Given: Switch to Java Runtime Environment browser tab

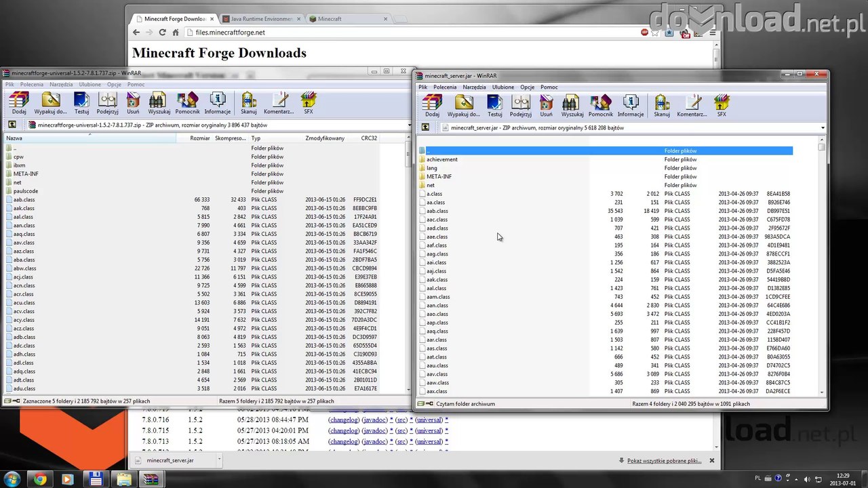Looking at the screenshot, I should tap(261, 19).
